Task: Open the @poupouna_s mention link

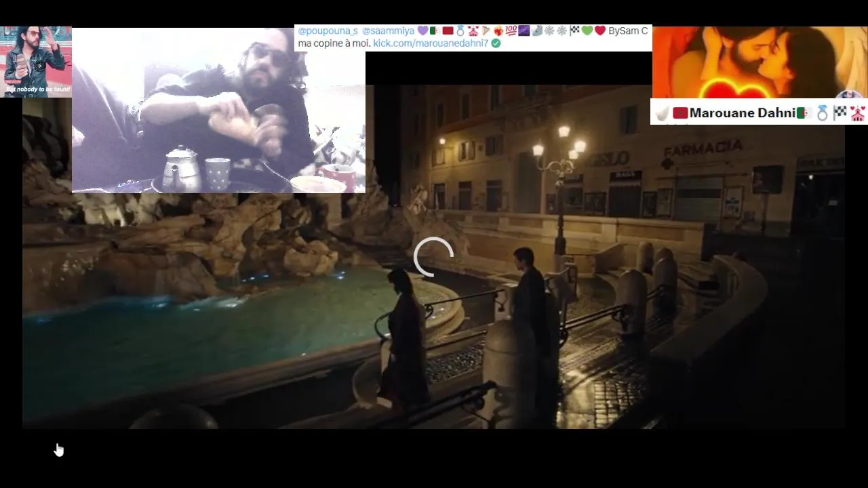Action: coord(328,31)
